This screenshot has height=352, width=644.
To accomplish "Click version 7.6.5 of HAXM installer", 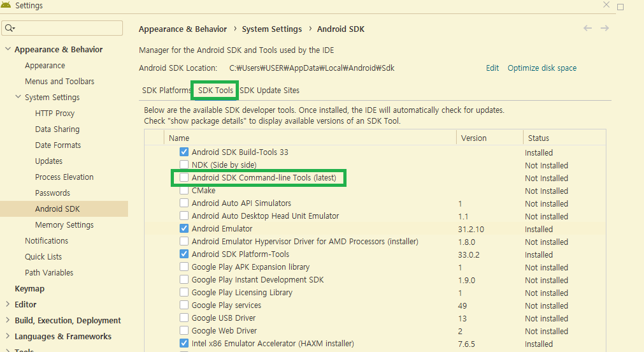I will [x=466, y=344].
